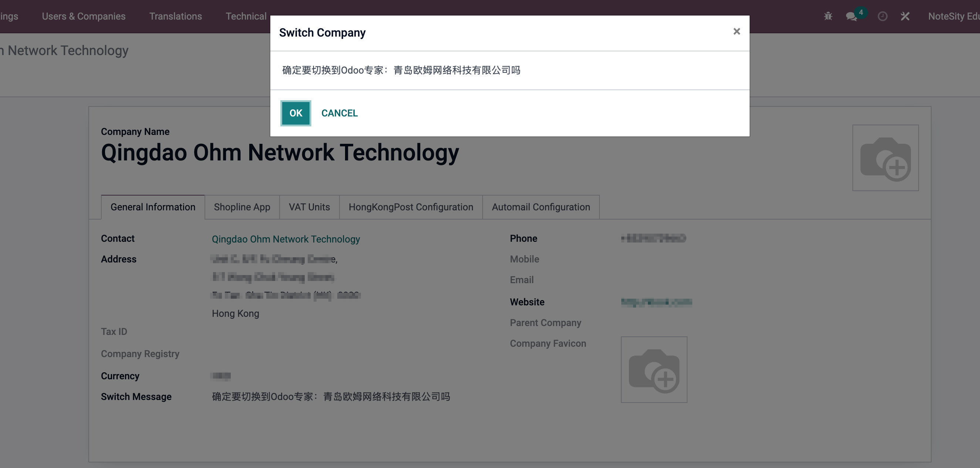Open the VAT Units tab
This screenshot has height=468, width=980.
309,207
